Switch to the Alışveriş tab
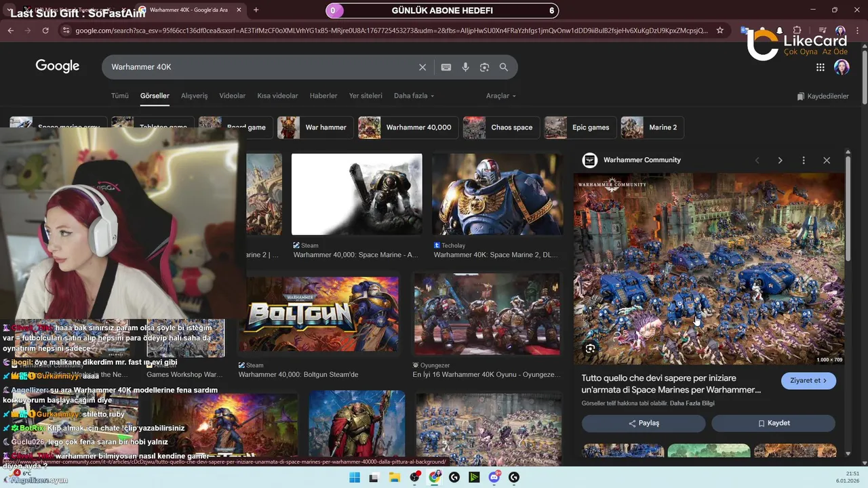This screenshot has width=868, height=488. (x=194, y=96)
